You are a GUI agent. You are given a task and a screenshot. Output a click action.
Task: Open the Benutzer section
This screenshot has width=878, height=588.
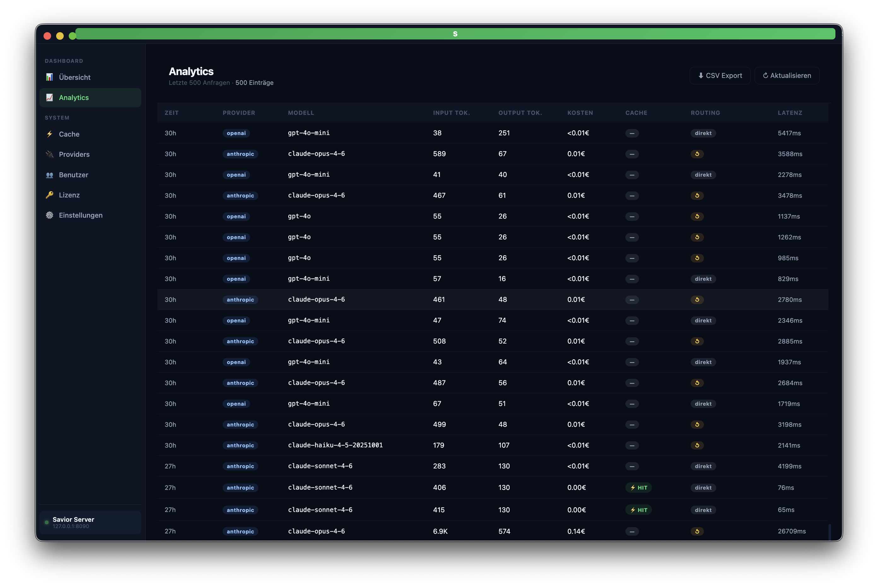pos(73,175)
